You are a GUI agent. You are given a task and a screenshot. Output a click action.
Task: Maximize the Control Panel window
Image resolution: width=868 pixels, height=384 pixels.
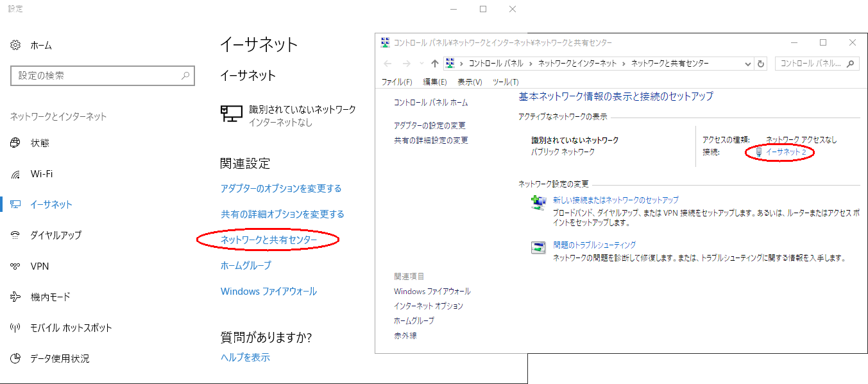pos(823,43)
